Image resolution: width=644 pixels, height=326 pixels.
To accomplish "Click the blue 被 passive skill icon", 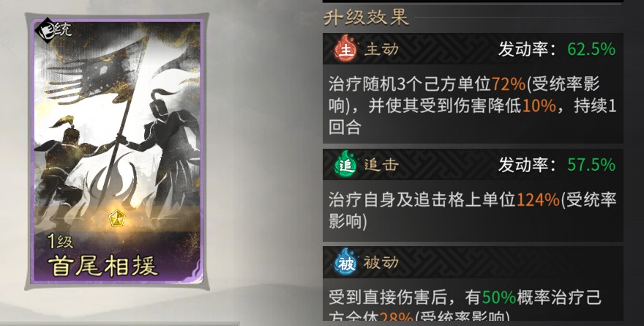I will point(346,262).
